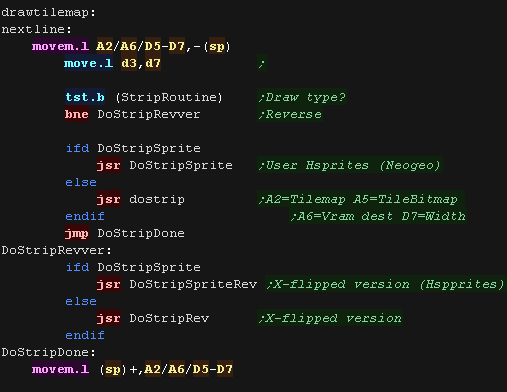
Task: Click "movem.l" on the line with "(sp)+"
Action: click(61, 369)
